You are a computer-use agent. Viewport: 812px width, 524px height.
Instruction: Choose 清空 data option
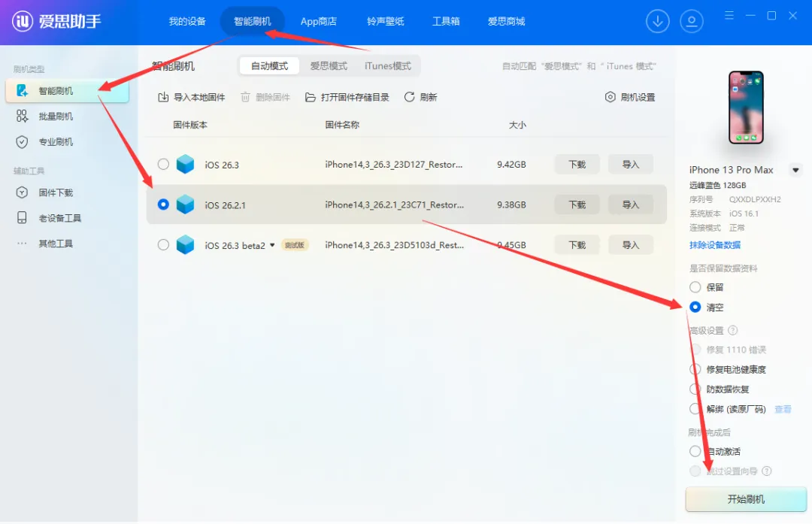coord(695,307)
